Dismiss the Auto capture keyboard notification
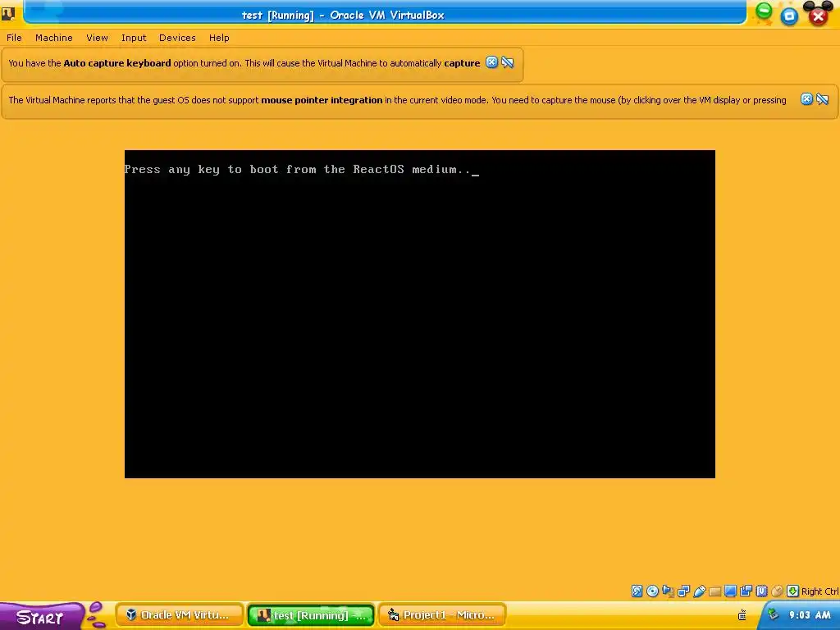Image resolution: width=840 pixels, height=630 pixels. coord(492,62)
